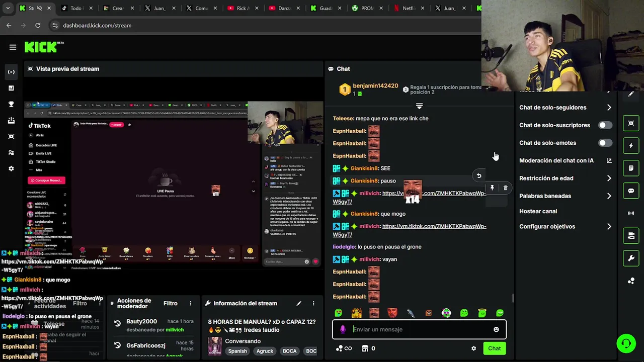This screenshot has width=644, height=362.
Task: Open the Chrome tab search dropdown arrow
Action: tap(8, 8)
